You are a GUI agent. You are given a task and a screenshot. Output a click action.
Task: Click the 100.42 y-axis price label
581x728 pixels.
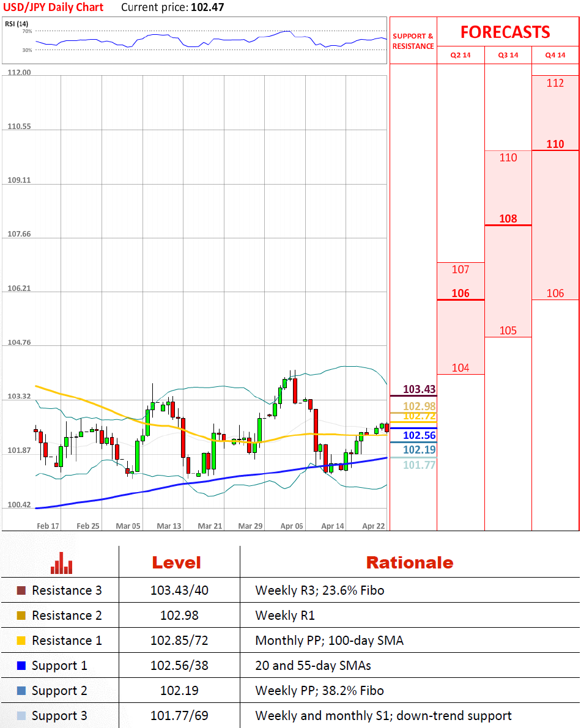click(19, 505)
